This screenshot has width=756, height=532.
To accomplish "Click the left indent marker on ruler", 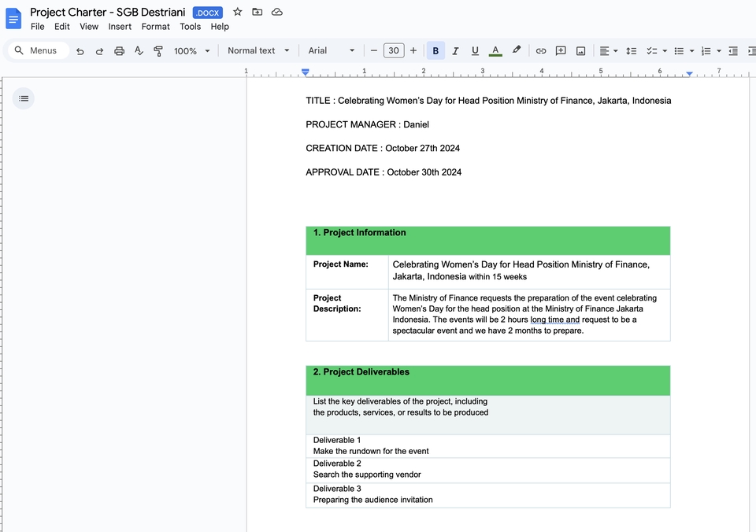I will pyautogui.click(x=306, y=72).
